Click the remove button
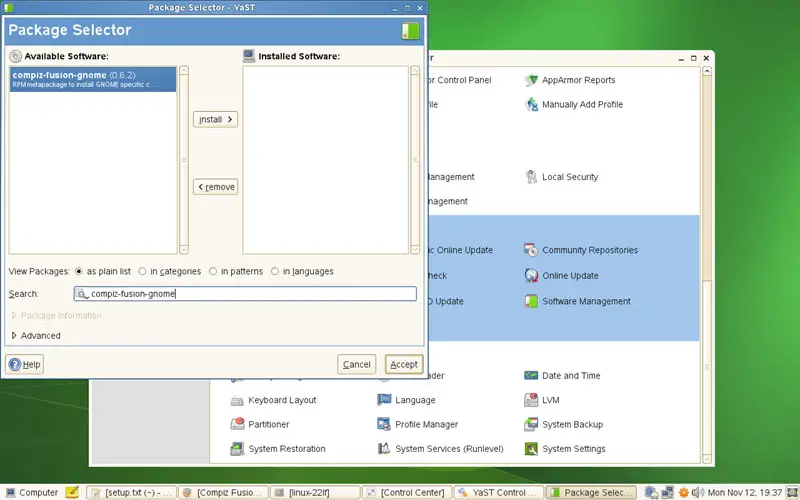The image size is (800, 500). [215, 187]
